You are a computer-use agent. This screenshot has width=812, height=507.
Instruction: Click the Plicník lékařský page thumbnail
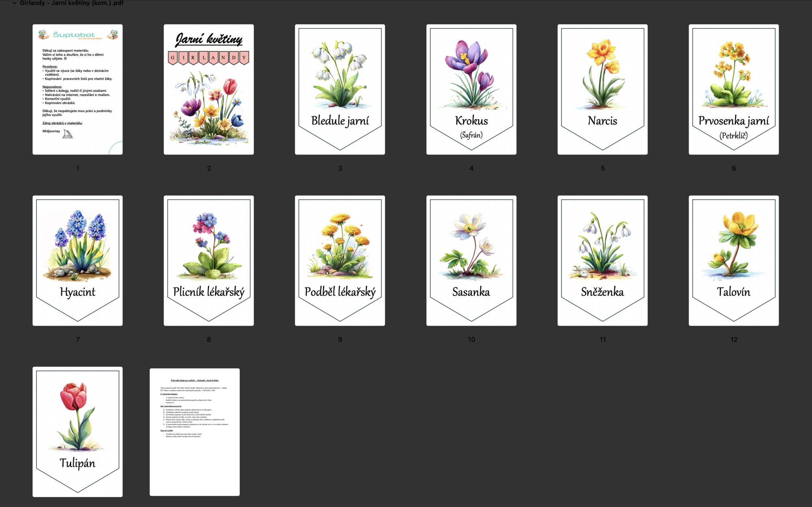[209, 261]
